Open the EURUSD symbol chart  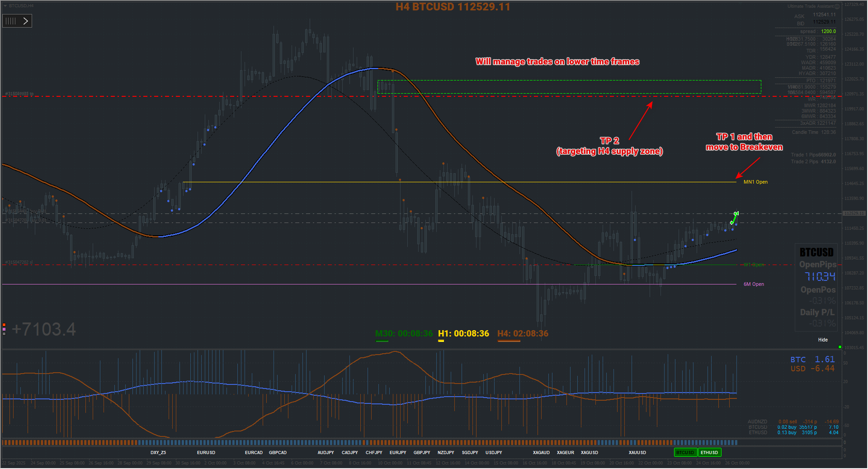206,452
